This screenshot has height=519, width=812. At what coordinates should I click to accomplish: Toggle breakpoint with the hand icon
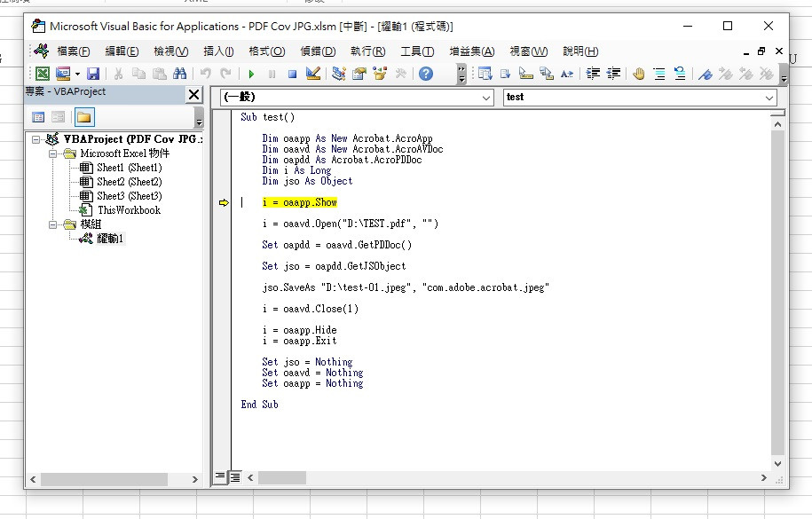coord(639,74)
